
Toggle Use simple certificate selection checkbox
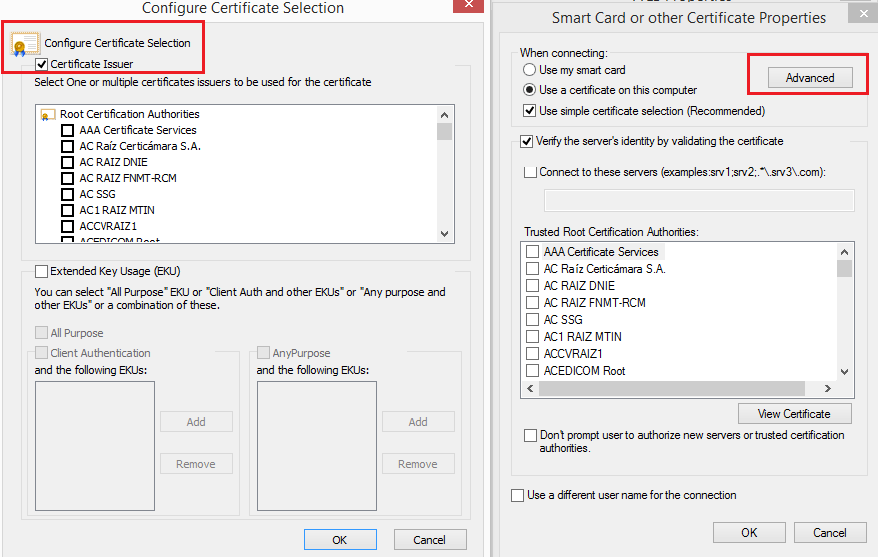coord(530,111)
